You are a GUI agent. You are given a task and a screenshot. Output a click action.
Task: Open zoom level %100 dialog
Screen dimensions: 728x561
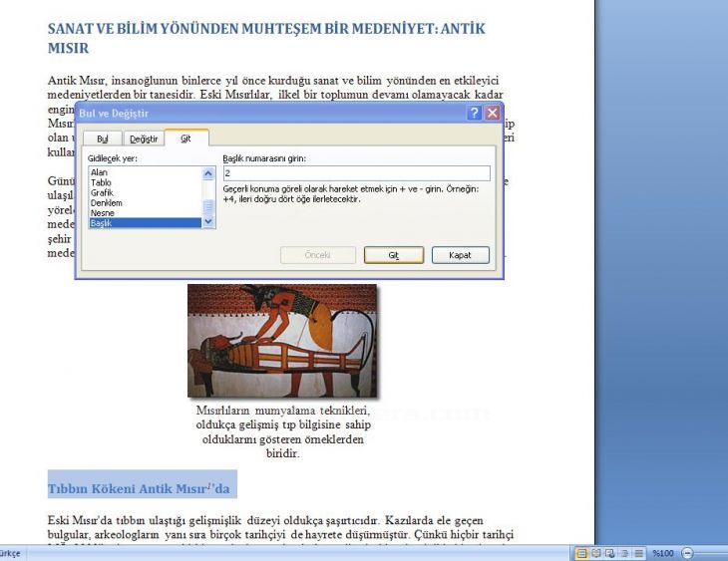pos(662,553)
